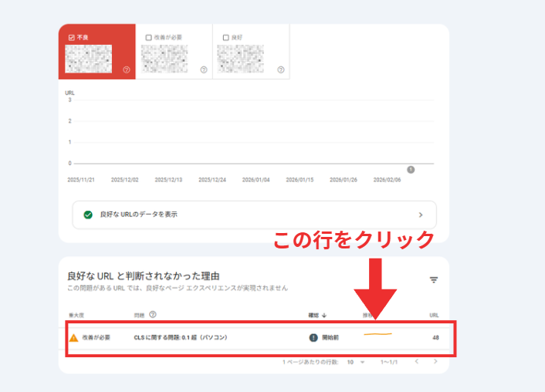The width and height of the screenshot is (545, 392).
Task: Expand the 良好な URLのデータを表示 chevron arrow
Action: [x=421, y=215]
